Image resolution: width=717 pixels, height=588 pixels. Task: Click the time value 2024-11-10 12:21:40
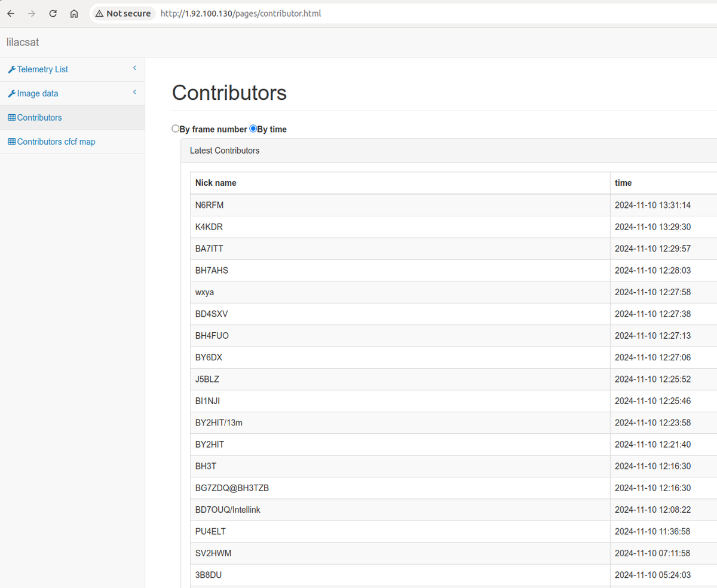pos(652,445)
